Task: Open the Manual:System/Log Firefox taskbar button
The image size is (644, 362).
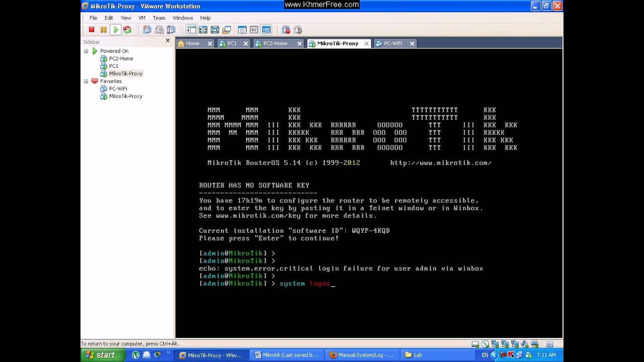Action: 362,355
